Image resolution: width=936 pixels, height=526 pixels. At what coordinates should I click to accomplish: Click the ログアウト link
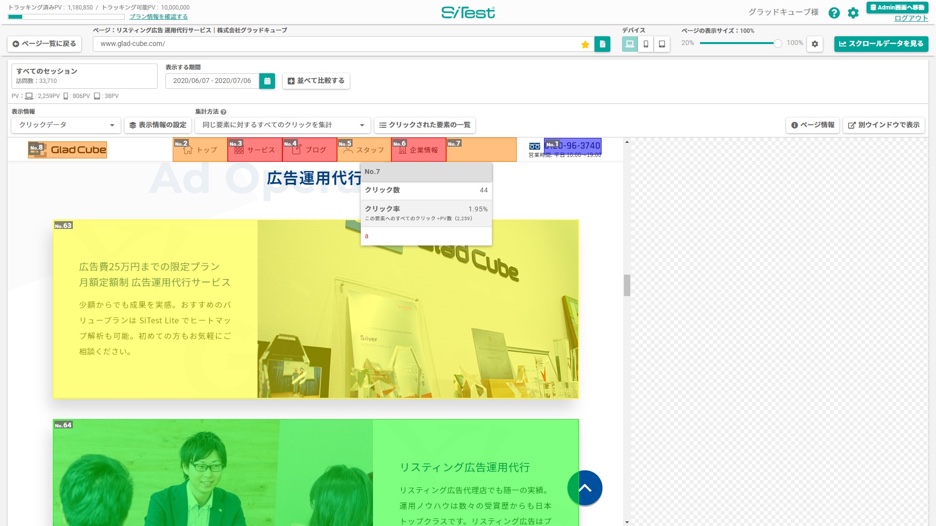coord(910,18)
